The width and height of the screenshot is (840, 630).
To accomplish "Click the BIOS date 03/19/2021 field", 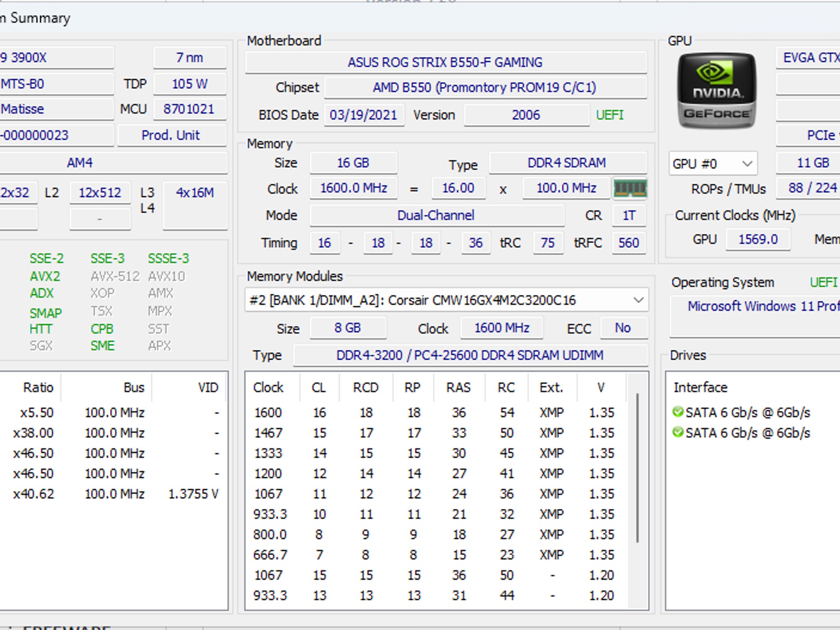I will point(364,115).
